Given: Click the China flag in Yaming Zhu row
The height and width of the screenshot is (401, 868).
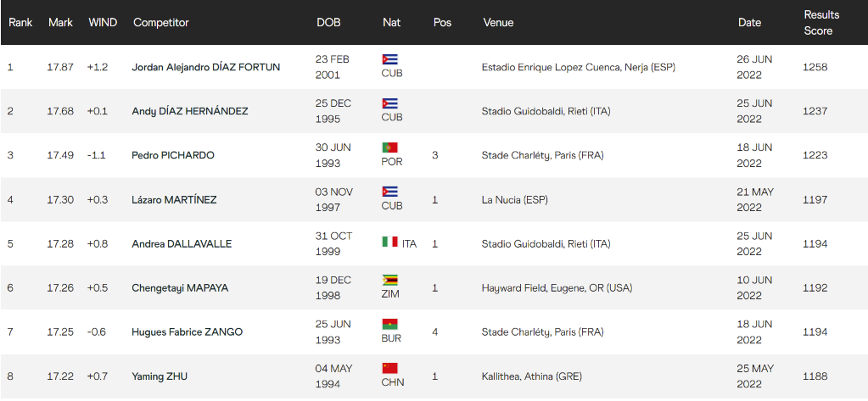Looking at the screenshot, I should click(390, 368).
